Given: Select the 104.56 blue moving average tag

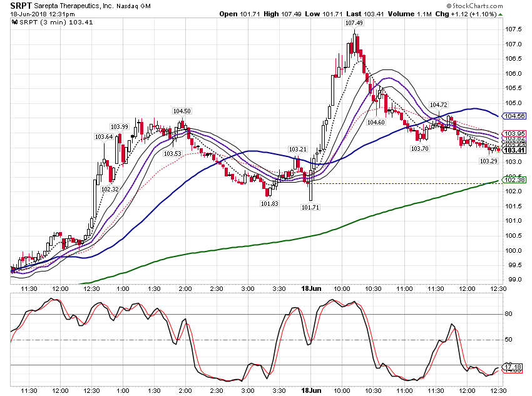Looking at the screenshot, I should coord(514,116).
